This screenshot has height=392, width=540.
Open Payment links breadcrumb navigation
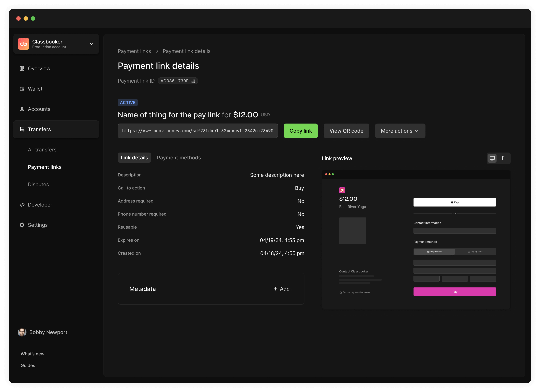(134, 51)
